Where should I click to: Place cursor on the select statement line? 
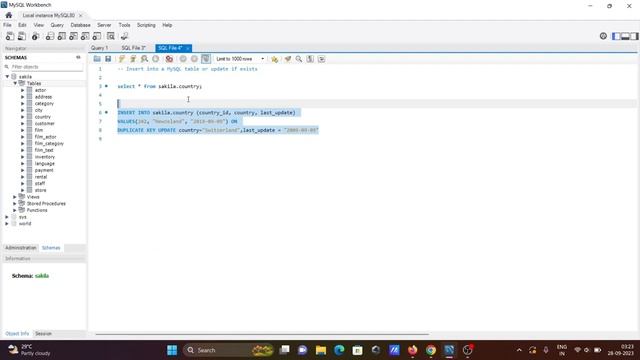tap(160, 86)
